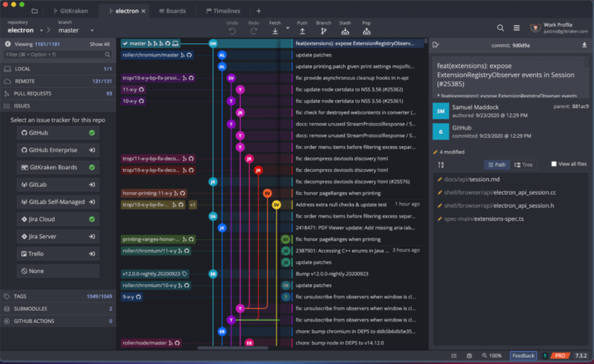594x364 pixels.
Task: Click the Stash icon in the toolbar
Action: [345, 31]
